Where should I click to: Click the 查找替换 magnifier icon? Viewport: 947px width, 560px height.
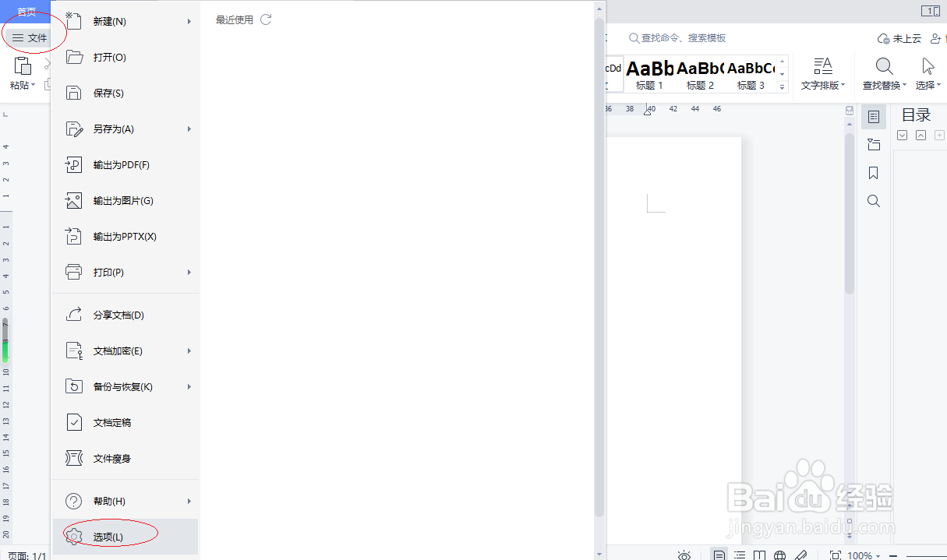(x=885, y=66)
